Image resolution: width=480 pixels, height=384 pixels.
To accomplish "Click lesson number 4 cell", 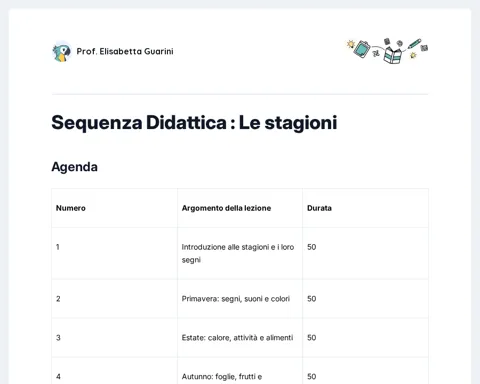I will (115, 371).
